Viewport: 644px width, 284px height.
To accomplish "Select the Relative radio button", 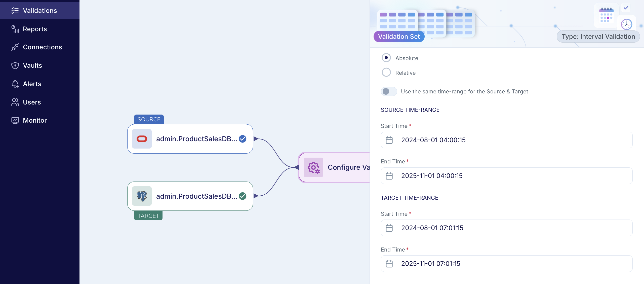I will coord(386,72).
